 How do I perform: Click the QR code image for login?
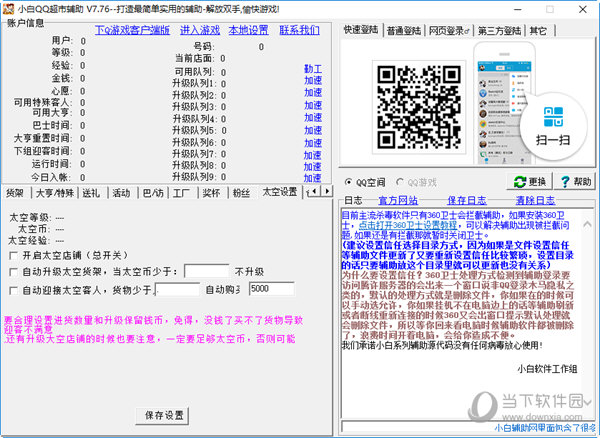pos(419,107)
